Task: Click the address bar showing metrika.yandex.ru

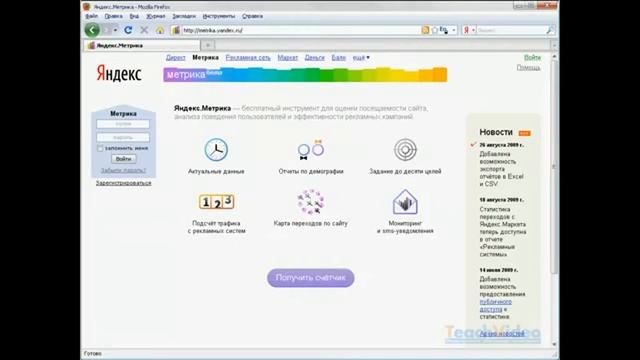Action: (x=300, y=30)
